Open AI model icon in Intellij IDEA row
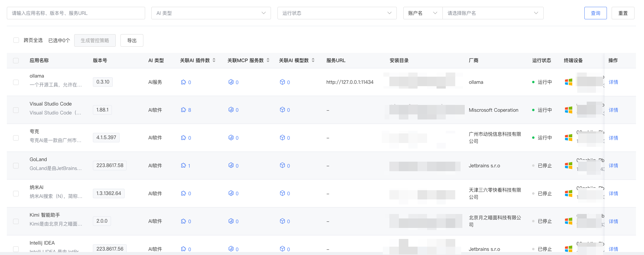 [x=282, y=249]
